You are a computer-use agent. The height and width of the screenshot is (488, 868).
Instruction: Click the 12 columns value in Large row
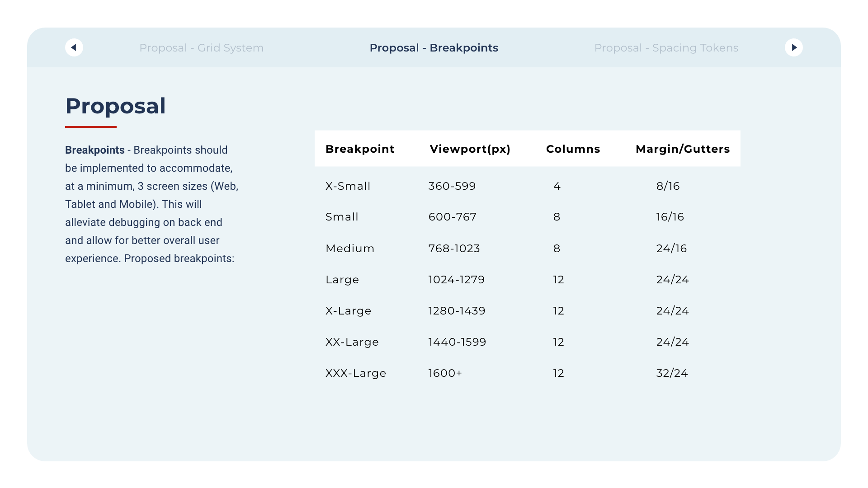point(559,280)
